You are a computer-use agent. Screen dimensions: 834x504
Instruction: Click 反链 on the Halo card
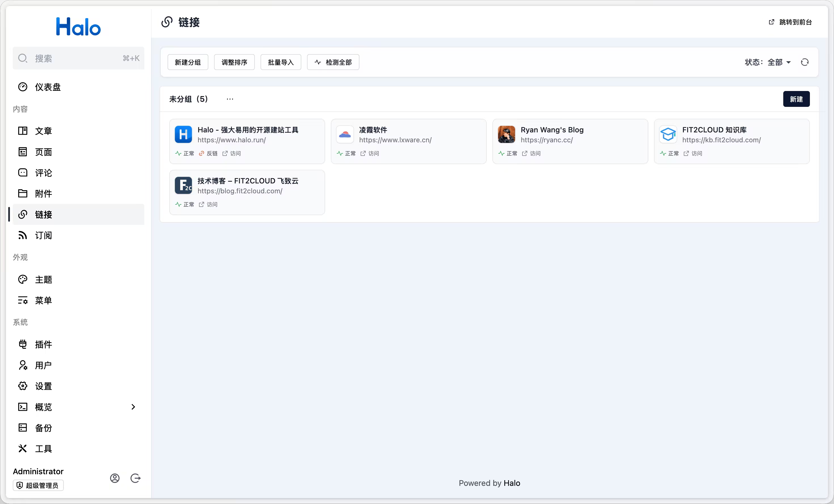click(x=208, y=153)
